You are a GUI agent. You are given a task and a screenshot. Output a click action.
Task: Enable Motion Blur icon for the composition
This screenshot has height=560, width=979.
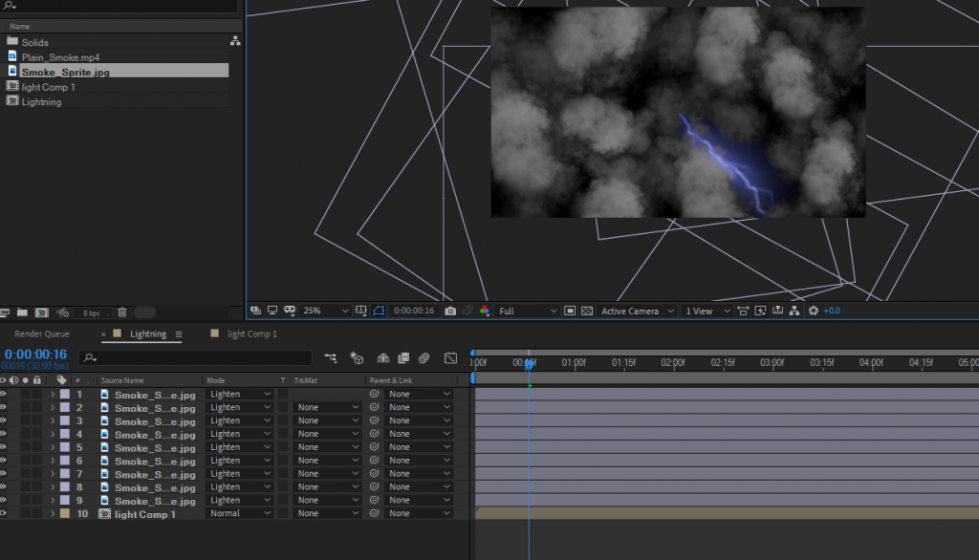click(424, 357)
